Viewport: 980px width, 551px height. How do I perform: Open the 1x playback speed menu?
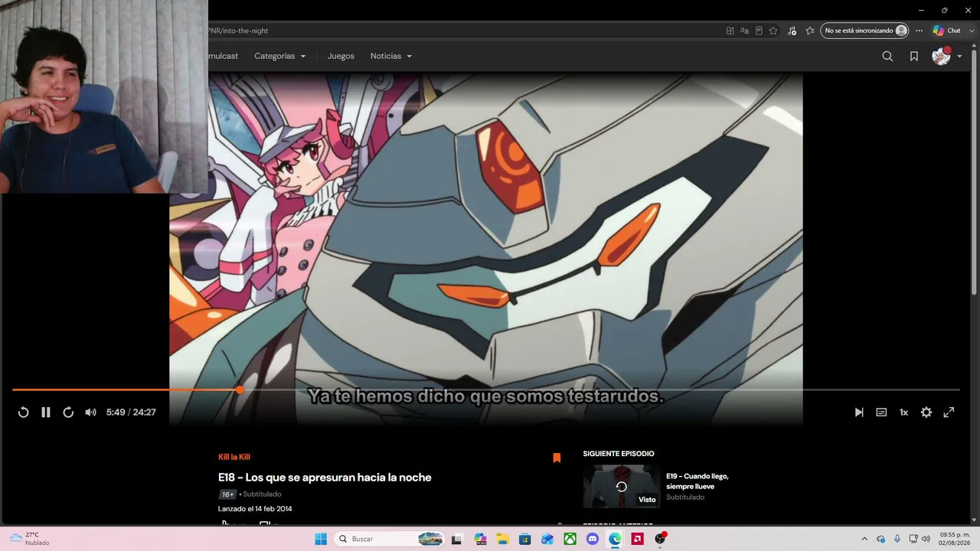click(x=903, y=412)
